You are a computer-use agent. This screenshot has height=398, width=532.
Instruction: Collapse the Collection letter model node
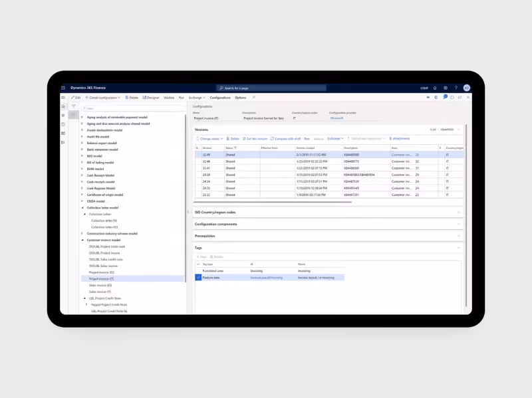point(82,208)
